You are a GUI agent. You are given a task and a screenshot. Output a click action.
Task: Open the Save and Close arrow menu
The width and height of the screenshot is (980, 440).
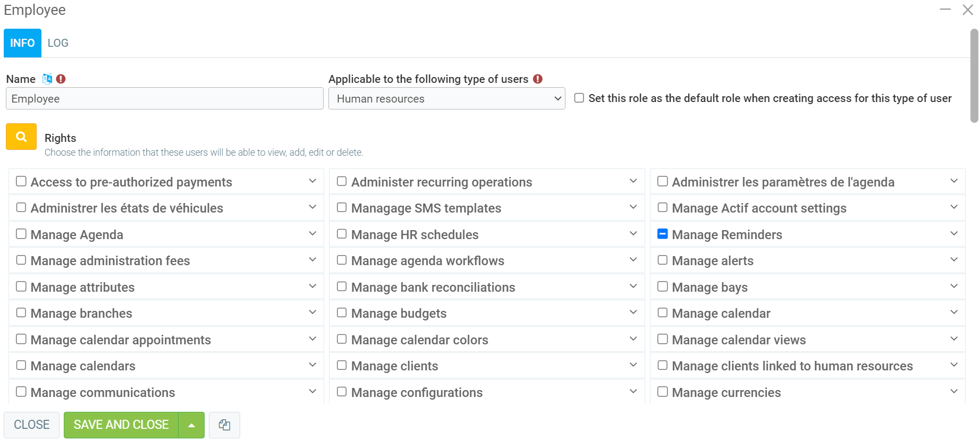(191, 425)
